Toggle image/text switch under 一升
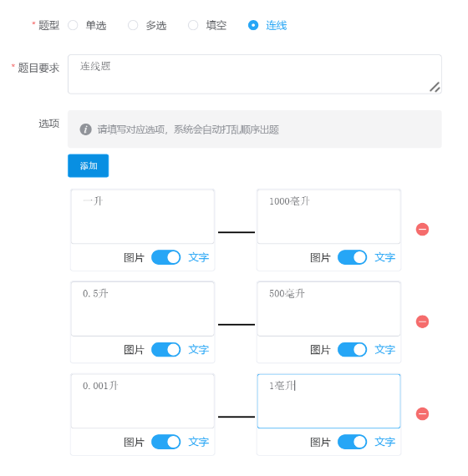Screen dimensions: 468x476 click(x=166, y=257)
